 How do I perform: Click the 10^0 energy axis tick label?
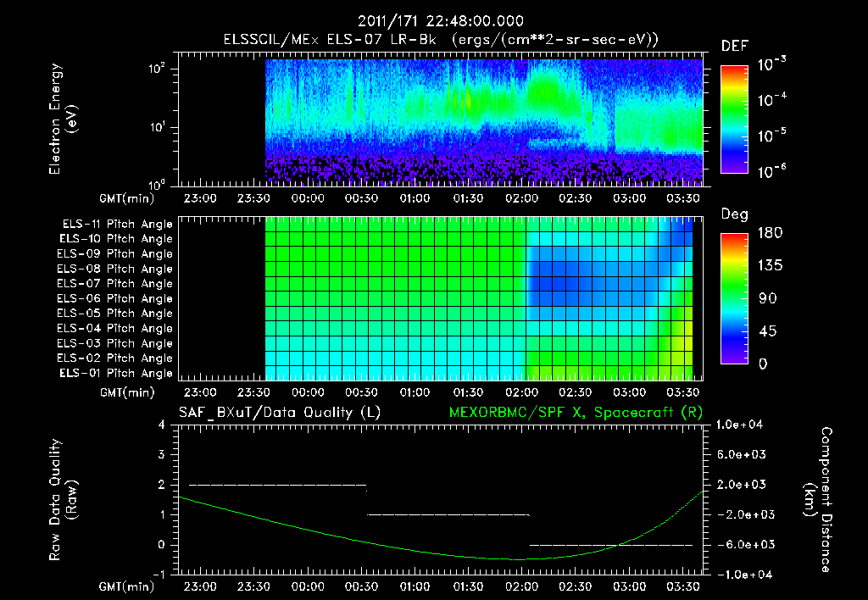tap(157, 184)
